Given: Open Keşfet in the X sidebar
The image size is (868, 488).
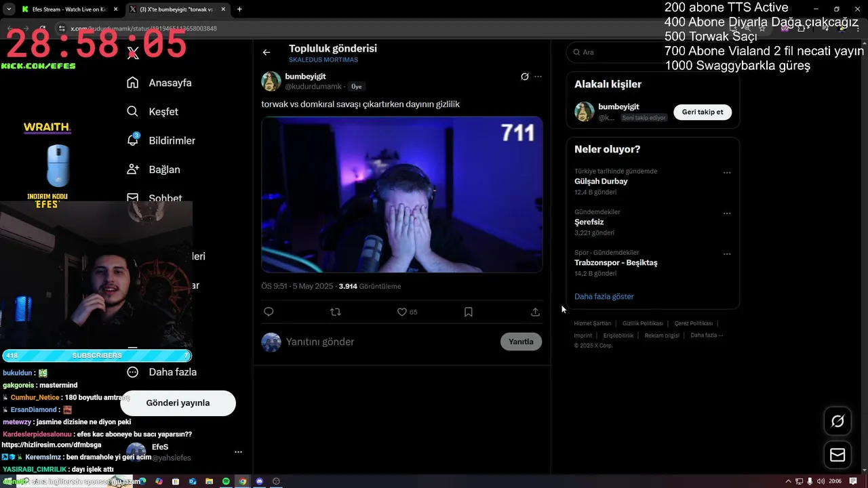Looking at the screenshot, I should [153, 112].
